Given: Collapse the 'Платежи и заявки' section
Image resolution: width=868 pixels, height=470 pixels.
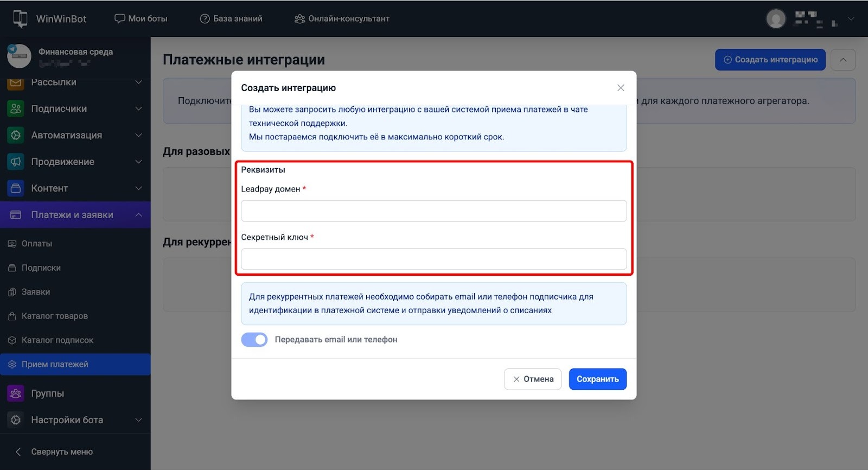Looking at the screenshot, I should [x=138, y=215].
